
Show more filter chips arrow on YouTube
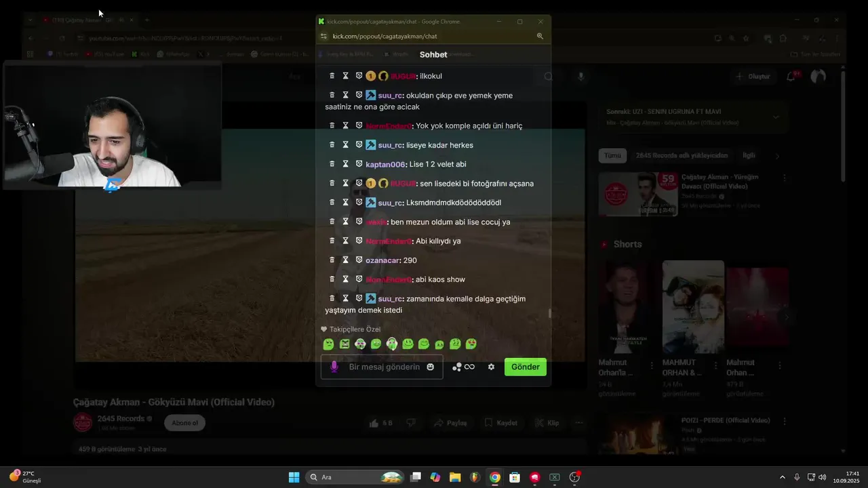[x=777, y=156]
